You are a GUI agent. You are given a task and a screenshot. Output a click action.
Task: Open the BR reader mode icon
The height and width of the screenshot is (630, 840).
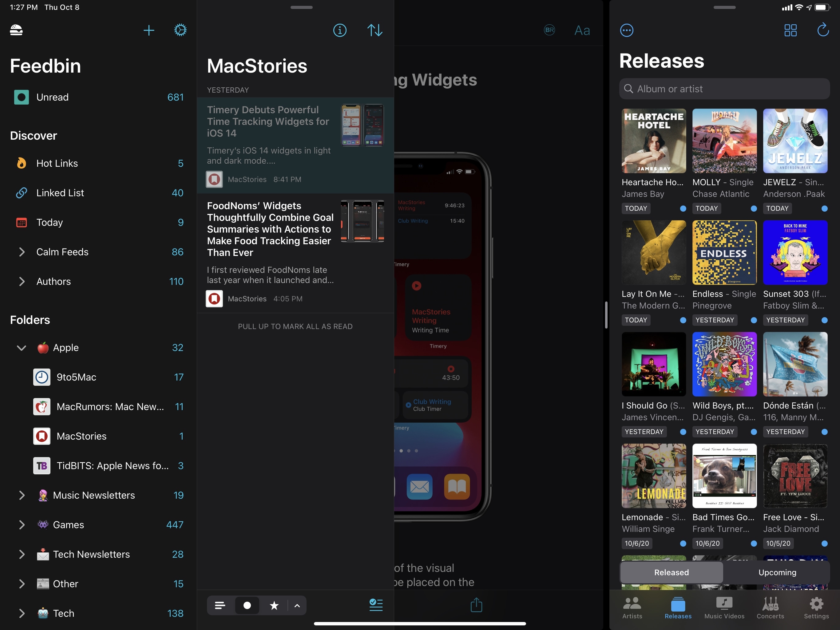click(x=549, y=30)
